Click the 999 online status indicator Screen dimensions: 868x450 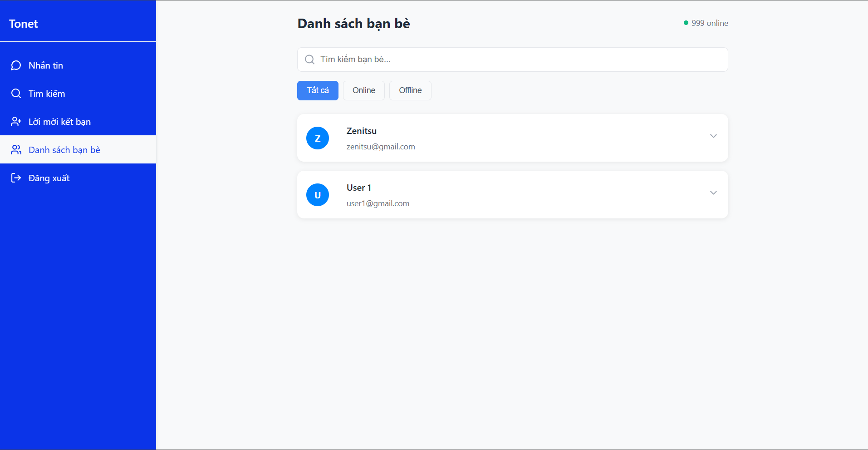pyautogui.click(x=706, y=23)
